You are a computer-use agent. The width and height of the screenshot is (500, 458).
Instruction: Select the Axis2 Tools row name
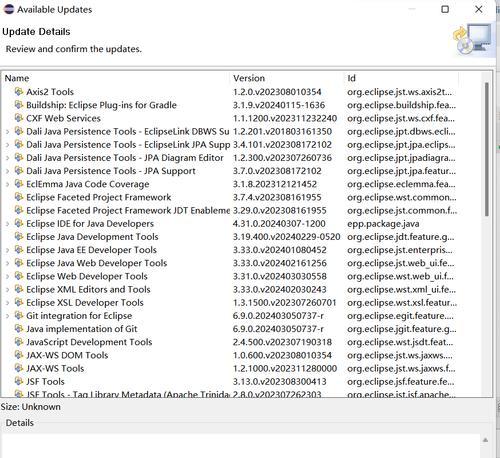pos(50,92)
